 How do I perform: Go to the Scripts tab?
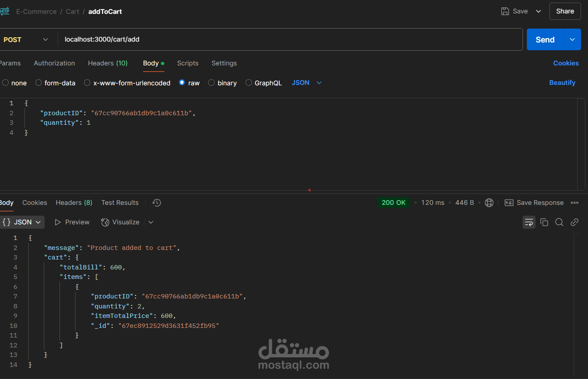188,63
